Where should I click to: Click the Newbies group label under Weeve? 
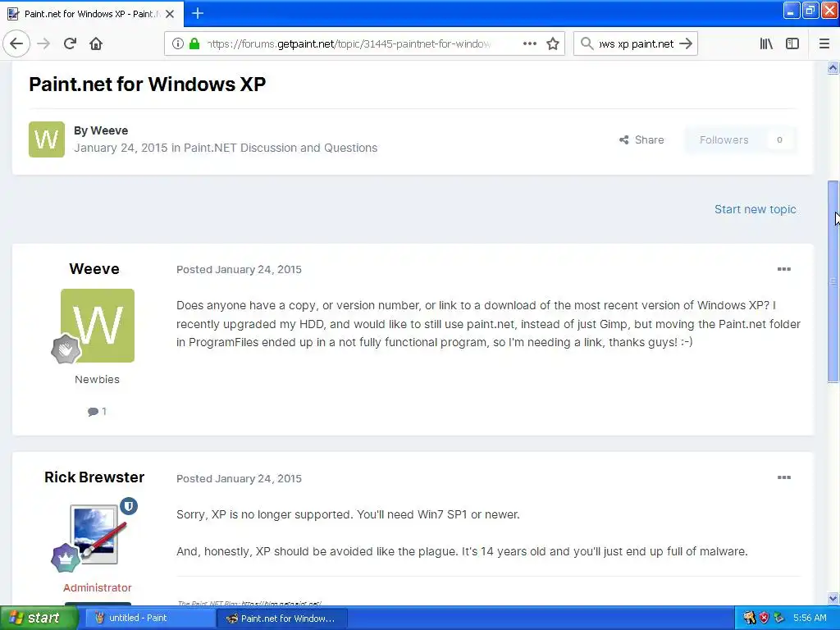97,379
